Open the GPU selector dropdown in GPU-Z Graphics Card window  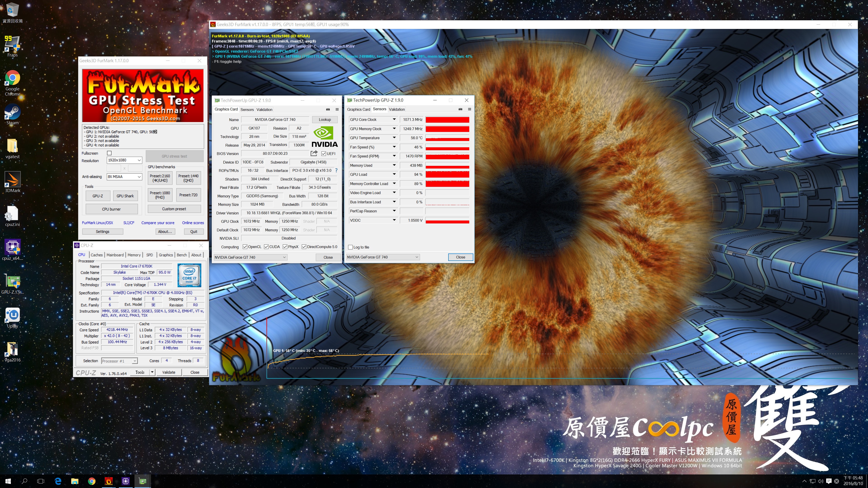250,257
